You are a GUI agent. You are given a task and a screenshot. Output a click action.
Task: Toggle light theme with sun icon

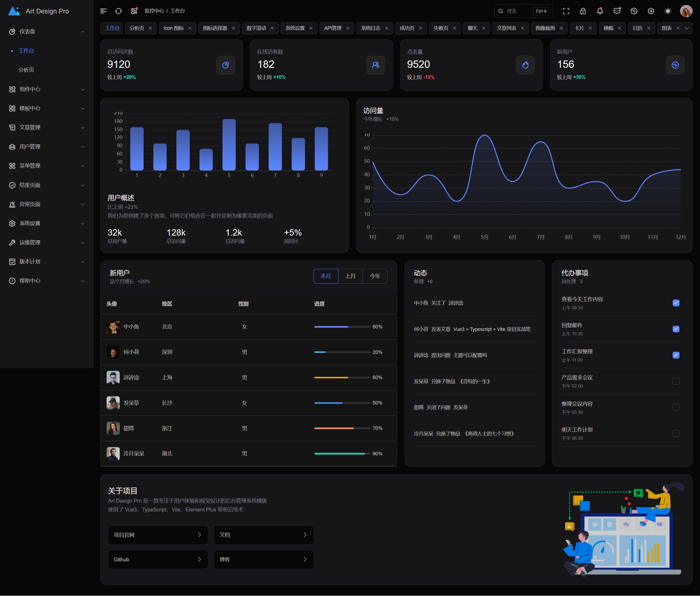tap(668, 11)
